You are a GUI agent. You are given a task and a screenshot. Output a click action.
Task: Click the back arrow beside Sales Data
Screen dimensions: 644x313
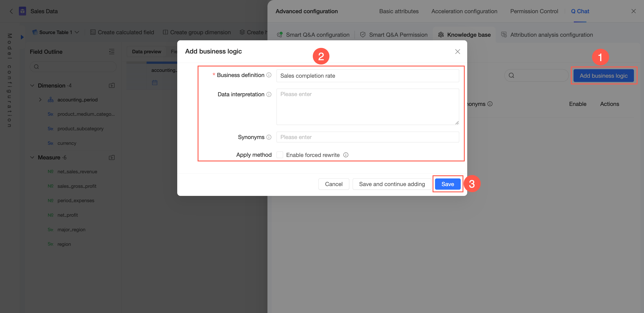click(11, 11)
